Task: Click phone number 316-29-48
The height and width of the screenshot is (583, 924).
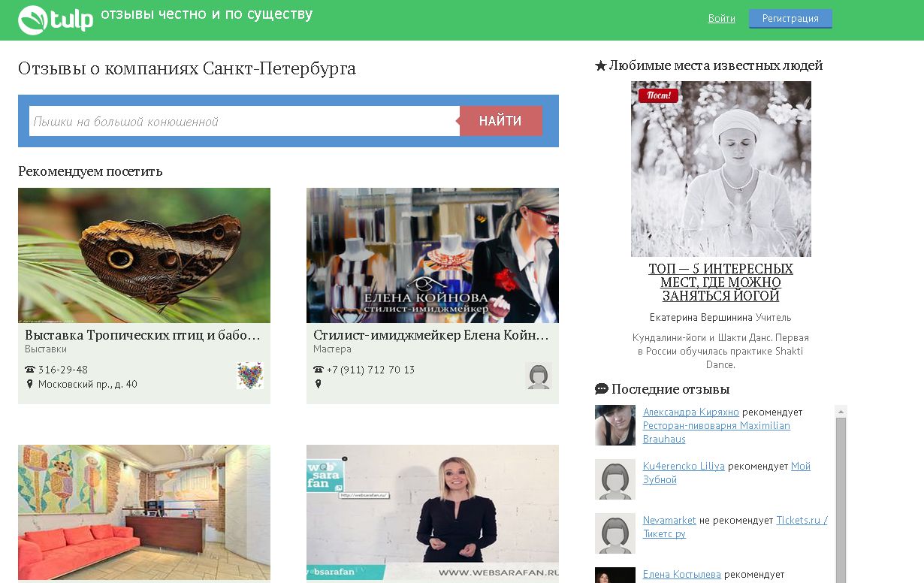Action: click(63, 370)
